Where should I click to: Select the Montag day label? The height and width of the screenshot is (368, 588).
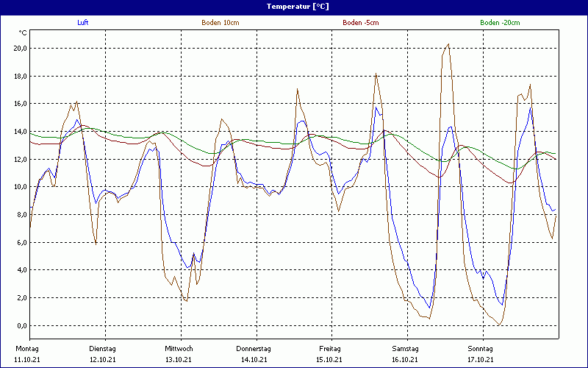(x=26, y=348)
